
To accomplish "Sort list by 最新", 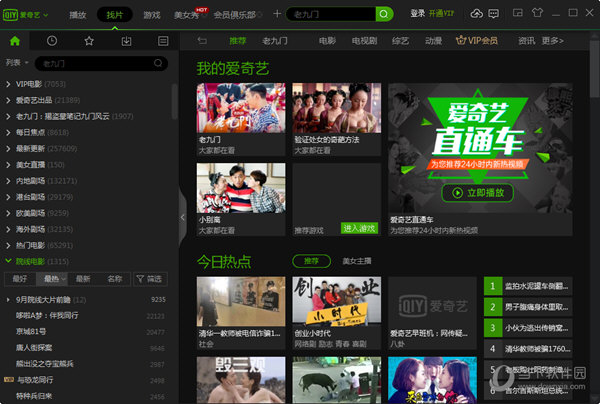I will tap(83, 279).
